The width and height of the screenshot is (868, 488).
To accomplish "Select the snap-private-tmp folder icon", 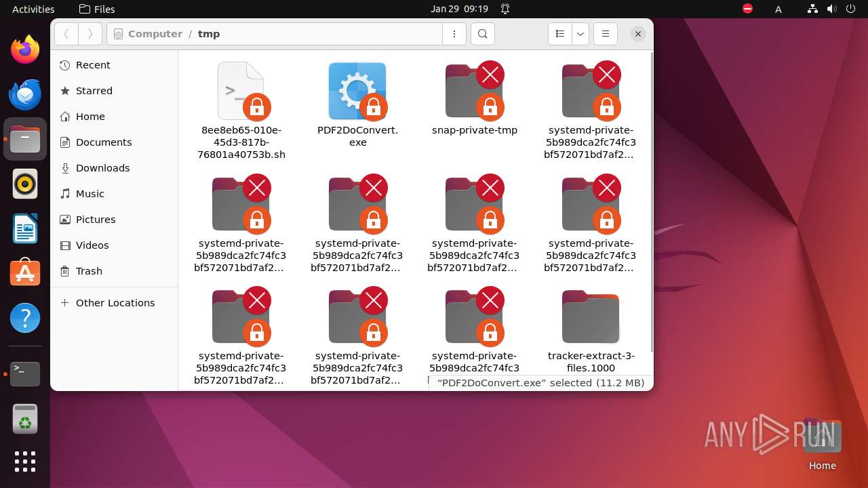I will pos(474,91).
